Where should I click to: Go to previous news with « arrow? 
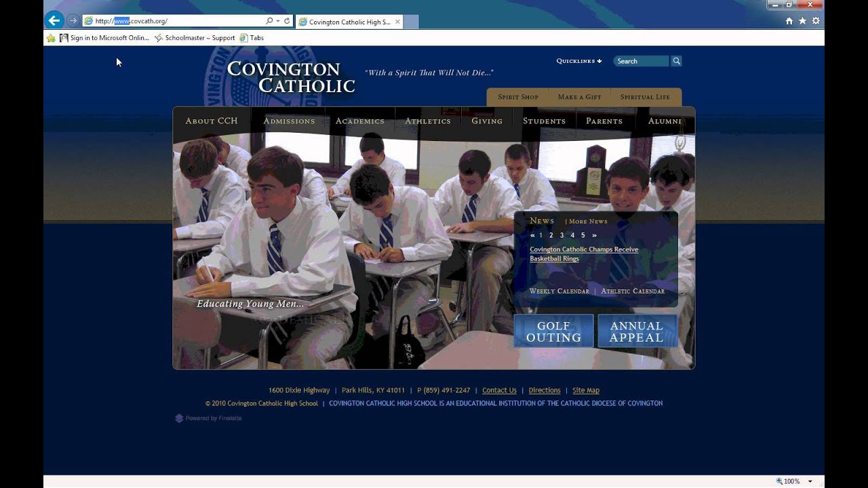pos(532,235)
